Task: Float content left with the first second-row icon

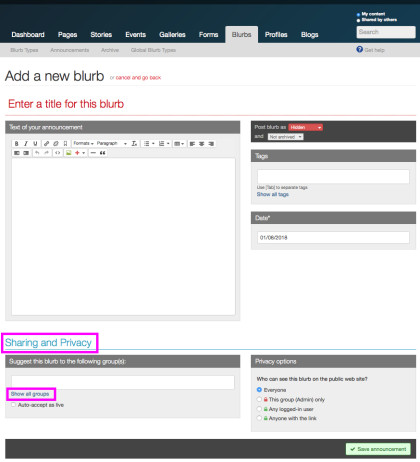Action: click(x=16, y=153)
